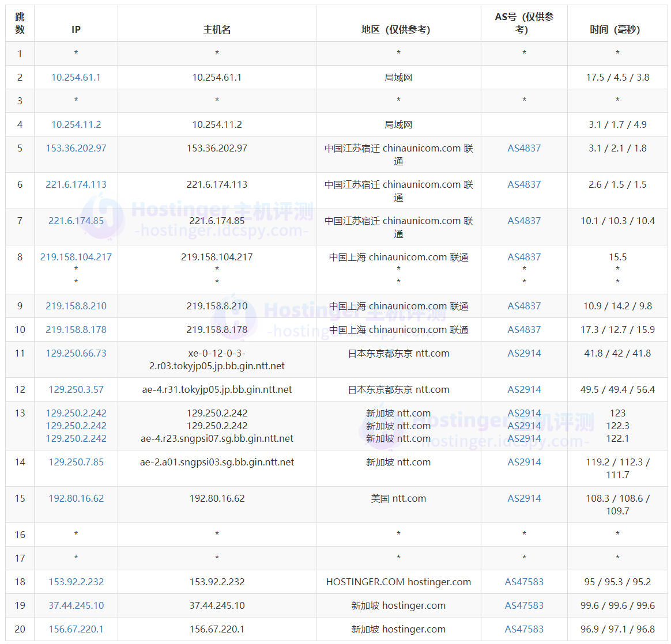This screenshot has width=671, height=644.
Task: Open the 129.250.66.73 IP link
Action: (76, 353)
